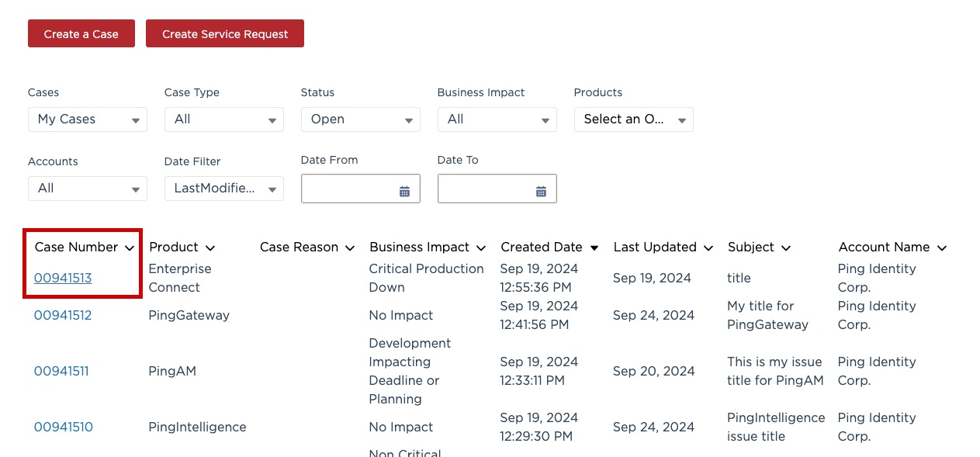The width and height of the screenshot is (980, 457).
Task: Click the Case Reason sort chevron
Action: click(349, 248)
